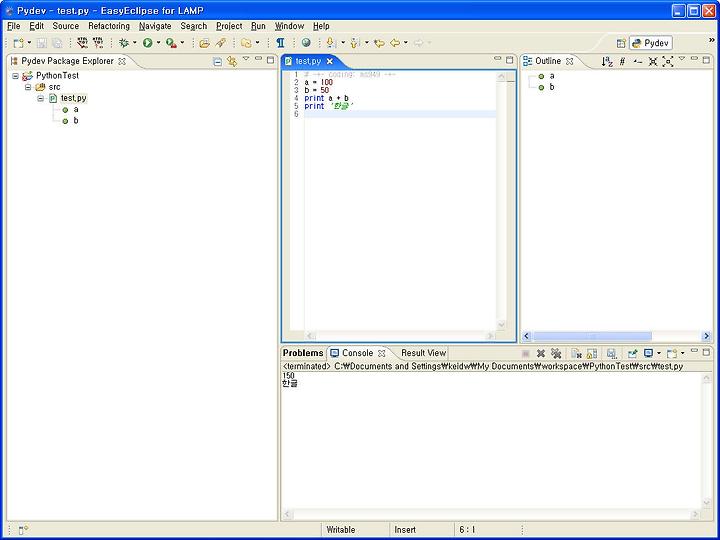Image resolution: width=720 pixels, height=540 pixels.
Task: Select test.py in Package Explorer
Action: [x=73, y=98]
